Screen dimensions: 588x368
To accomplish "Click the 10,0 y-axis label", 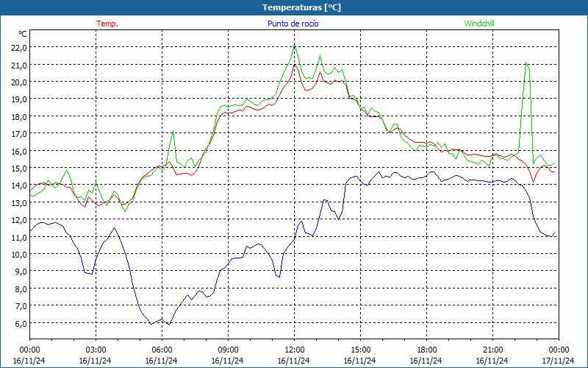I will click(19, 254).
